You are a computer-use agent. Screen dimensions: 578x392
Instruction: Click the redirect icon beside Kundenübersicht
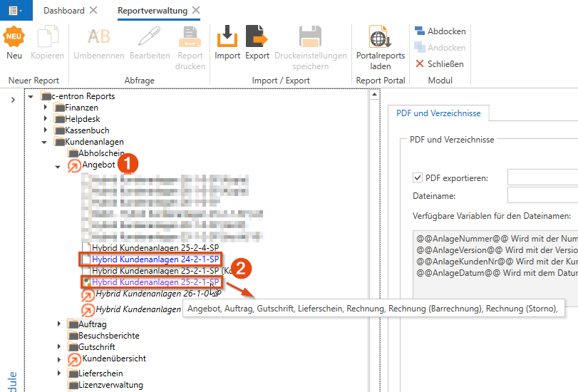pyautogui.click(x=74, y=360)
